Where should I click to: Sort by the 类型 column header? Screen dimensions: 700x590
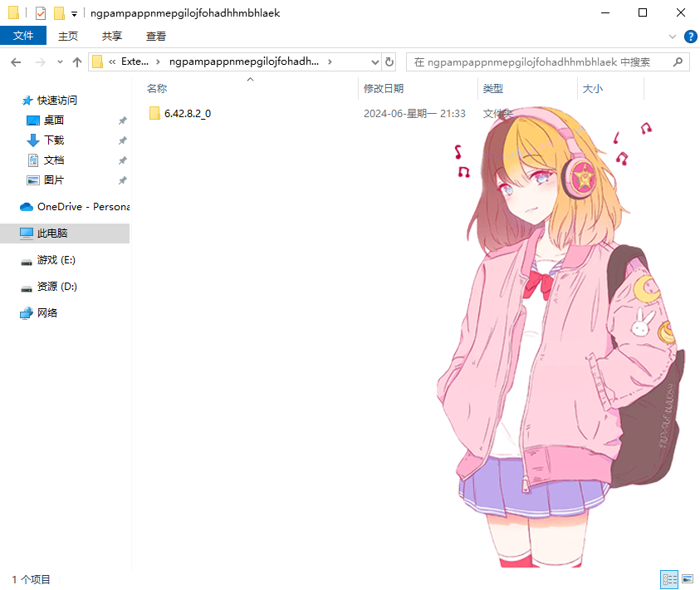tap(493, 88)
